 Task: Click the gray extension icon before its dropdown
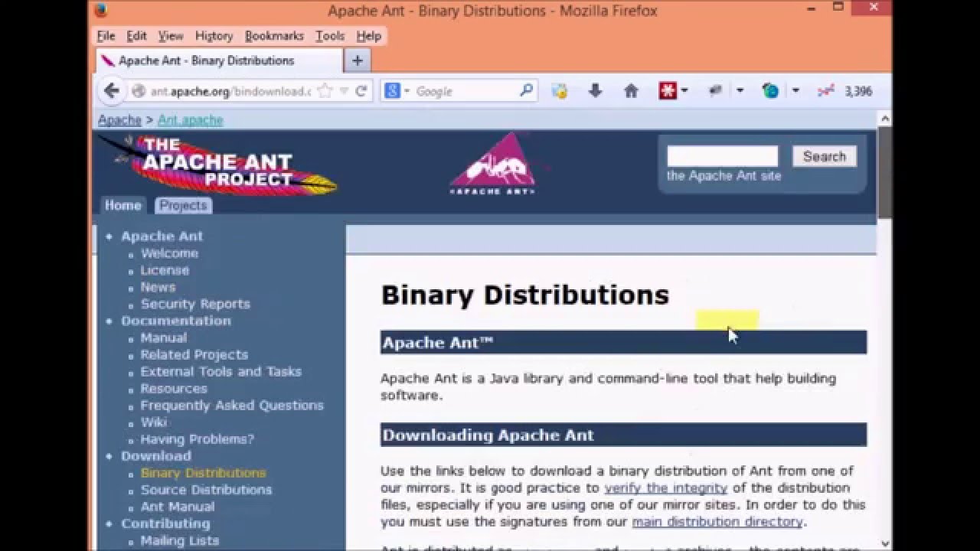click(x=716, y=91)
